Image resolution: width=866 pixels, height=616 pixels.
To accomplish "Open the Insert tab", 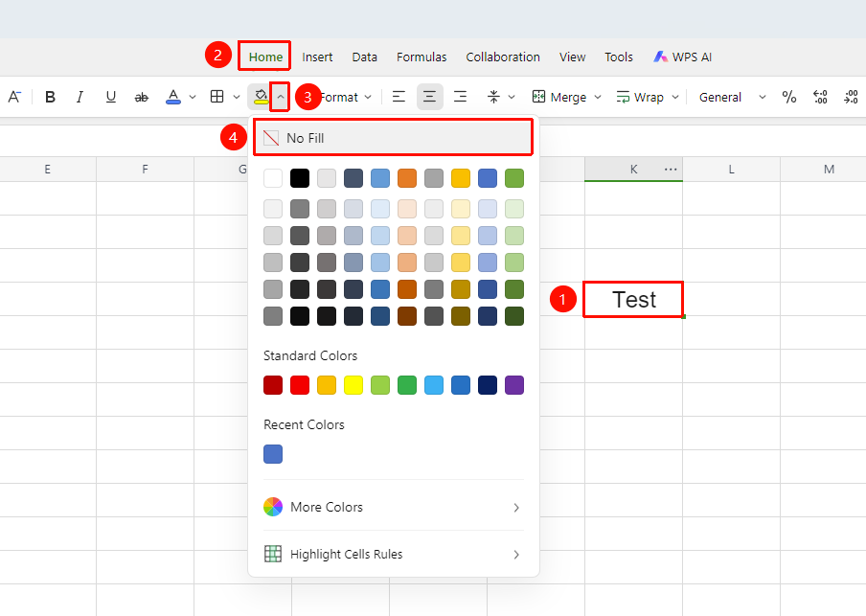I will pos(317,57).
